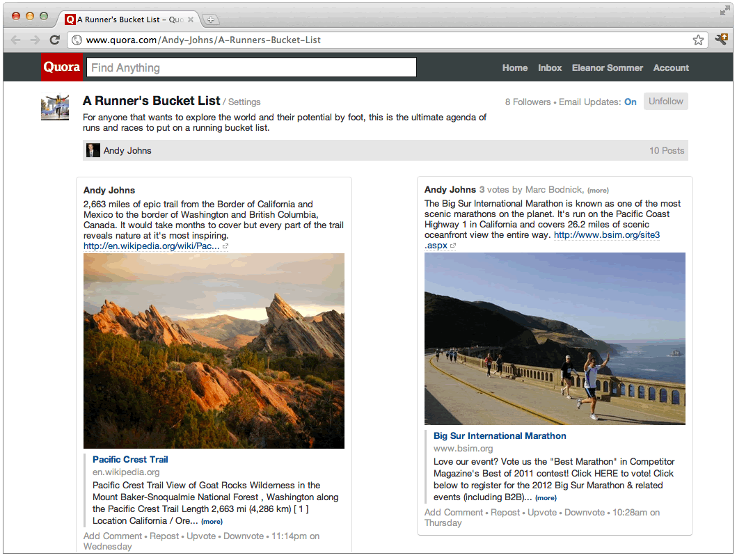Focus the Find Anything search box
This screenshot has width=737, height=560.
pyautogui.click(x=251, y=67)
